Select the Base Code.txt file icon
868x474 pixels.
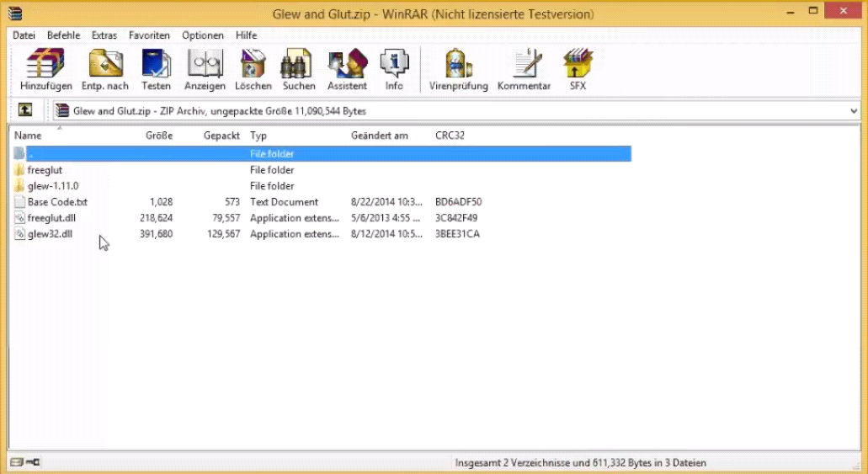(x=19, y=202)
